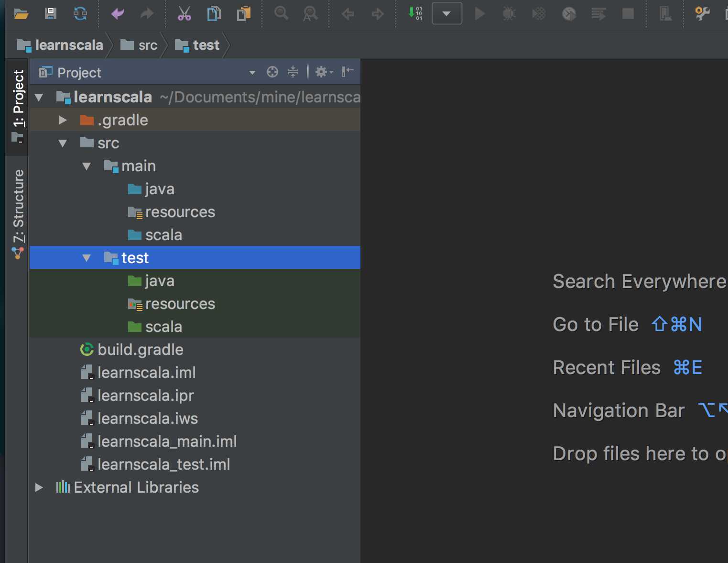Expand External Libraries node

tap(39, 487)
